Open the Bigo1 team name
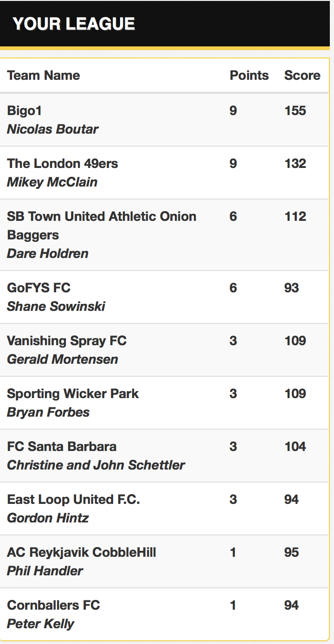 pyautogui.click(x=25, y=111)
